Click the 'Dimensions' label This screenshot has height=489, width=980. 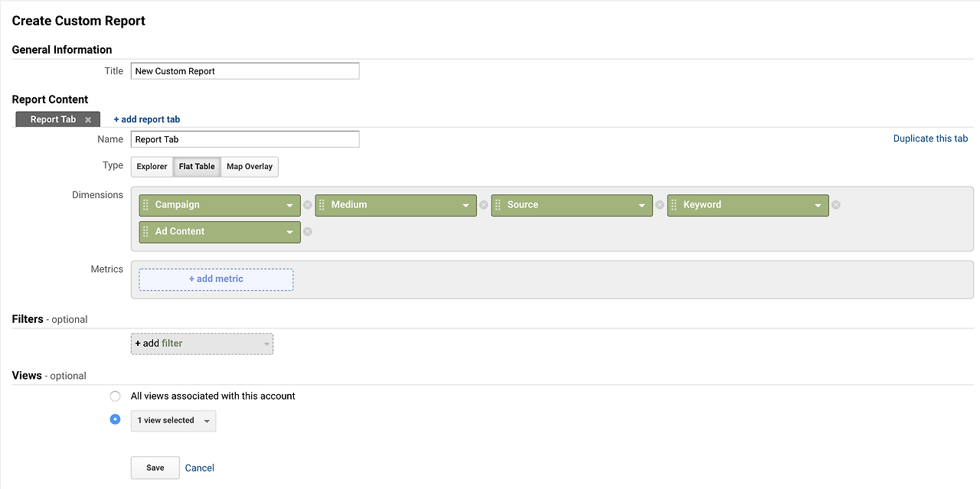point(97,195)
